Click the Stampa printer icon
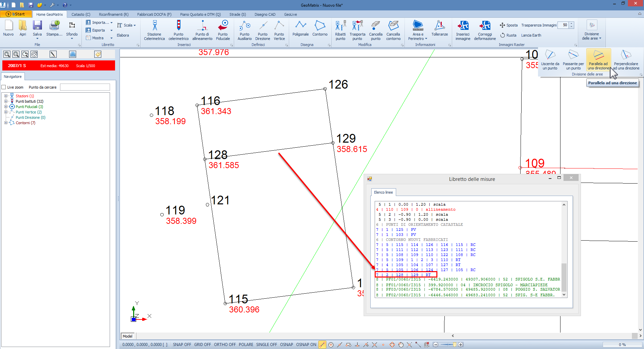Screen dimensions: 644x349 (x=54, y=28)
